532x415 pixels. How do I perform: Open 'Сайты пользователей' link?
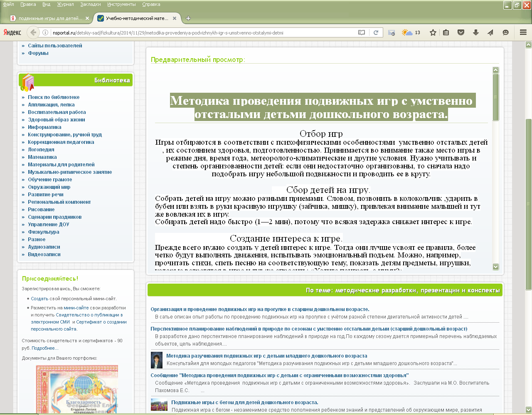tap(55, 46)
